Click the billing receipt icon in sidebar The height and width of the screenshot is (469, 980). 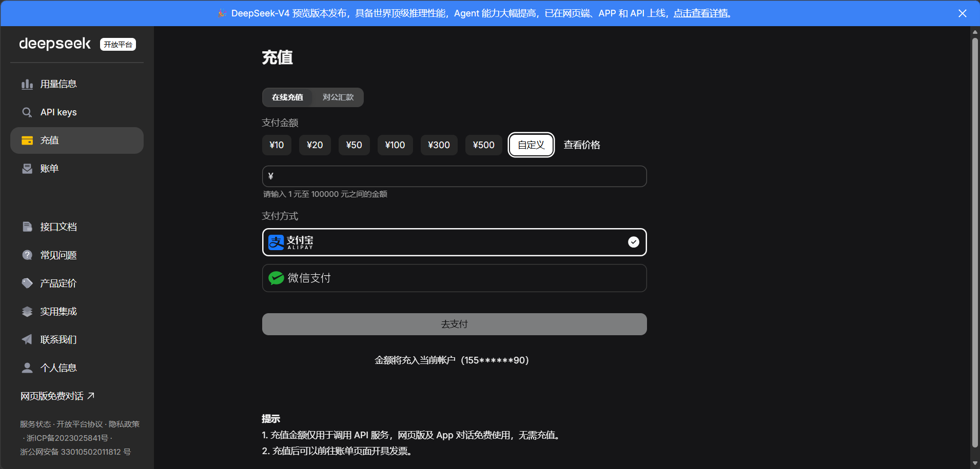click(x=27, y=169)
